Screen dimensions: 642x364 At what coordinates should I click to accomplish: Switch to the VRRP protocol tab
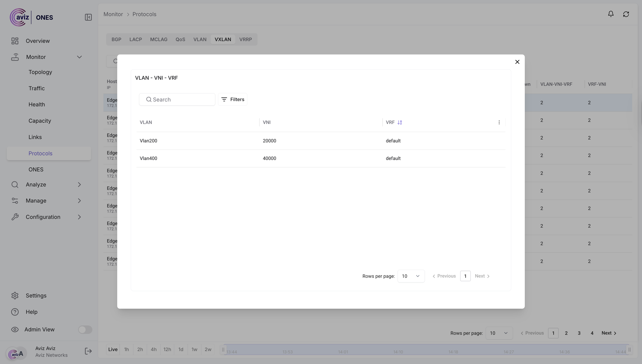coord(245,40)
